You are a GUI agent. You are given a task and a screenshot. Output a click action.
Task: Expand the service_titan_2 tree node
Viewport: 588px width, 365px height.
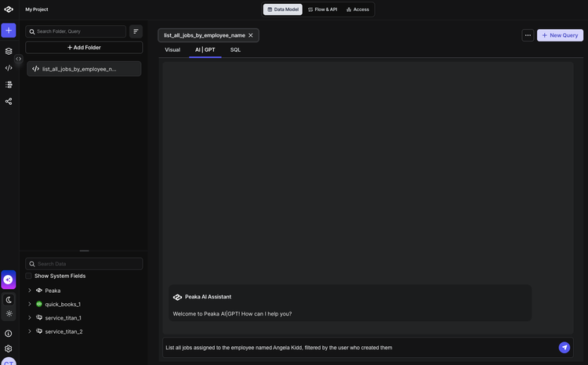pos(30,331)
